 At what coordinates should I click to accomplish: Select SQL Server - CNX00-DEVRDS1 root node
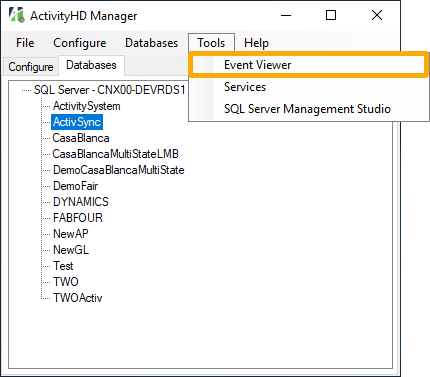(109, 90)
